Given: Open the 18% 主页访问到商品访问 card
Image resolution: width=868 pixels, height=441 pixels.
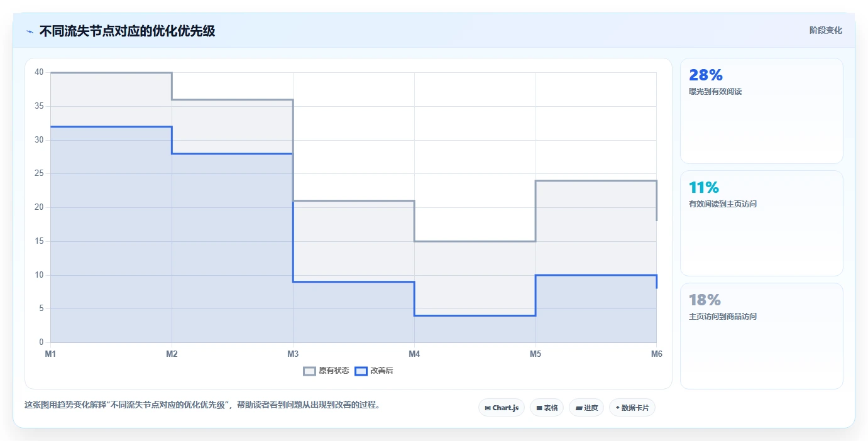Looking at the screenshot, I should pyautogui.click(x=761, y=336).
